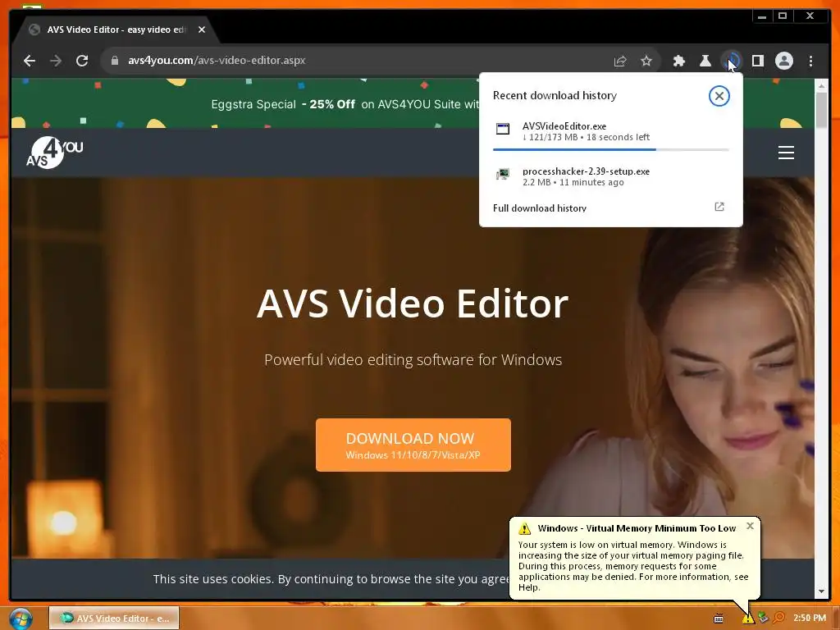Click the forward navigation arrow
840x630 pixels.
[x=56, y=61]
